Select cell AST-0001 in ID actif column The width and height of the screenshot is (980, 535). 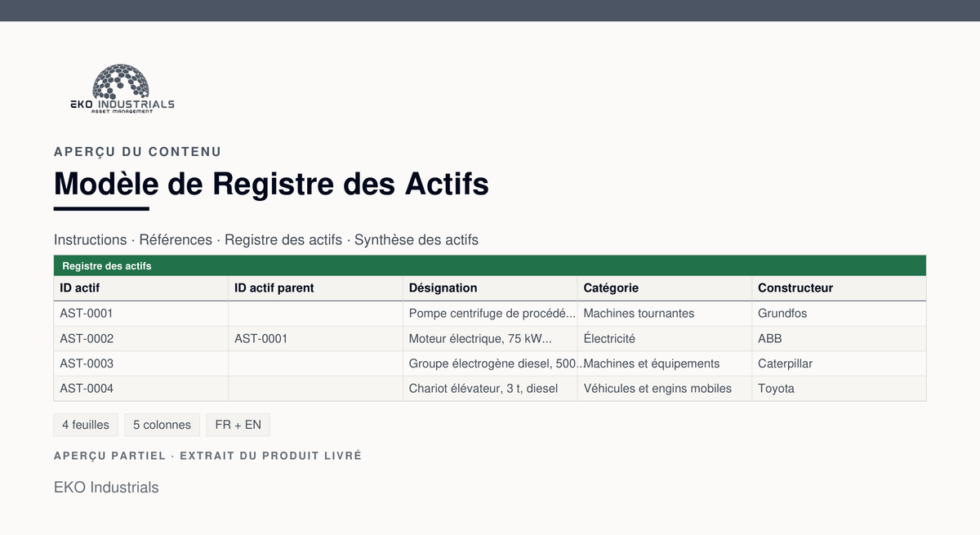click(141, 314)
